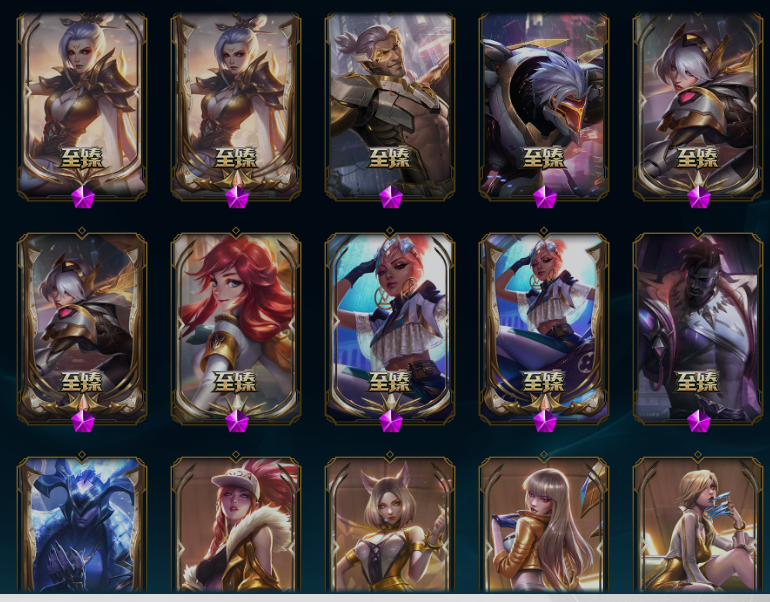Viewport: 770px width, 602px height.
Task: Open the blue dragon-armored champion card
Action: coord(82,524)
